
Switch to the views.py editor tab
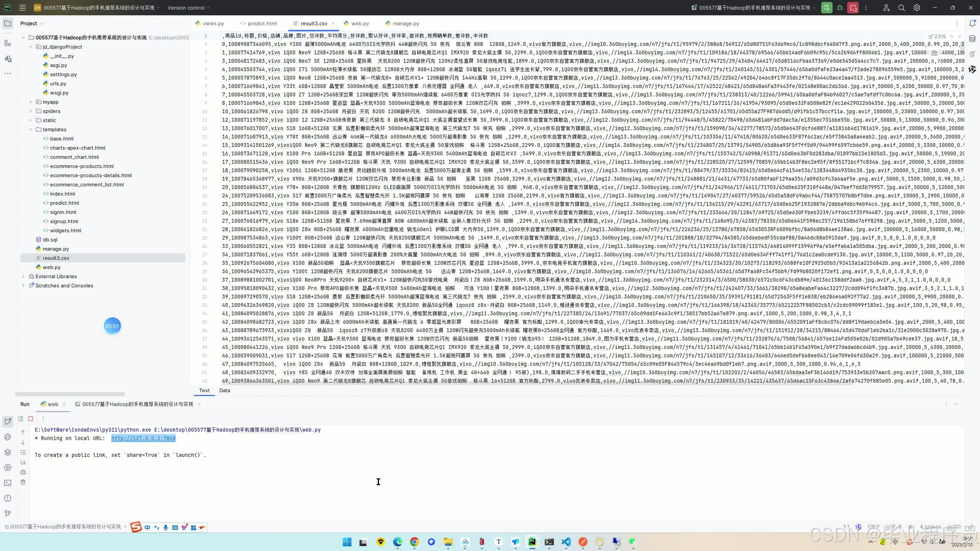(209, 23)
